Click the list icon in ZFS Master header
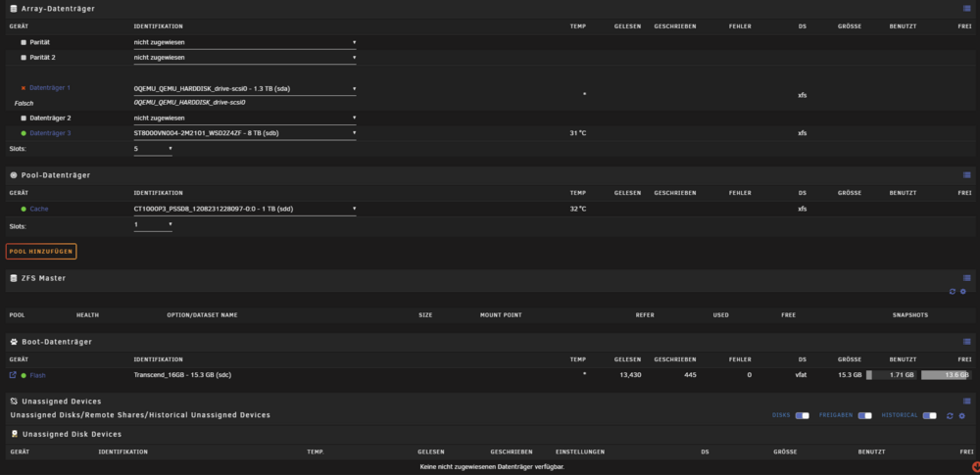The height and width of the screenshot is (475, 980). (x=967, y=278)
